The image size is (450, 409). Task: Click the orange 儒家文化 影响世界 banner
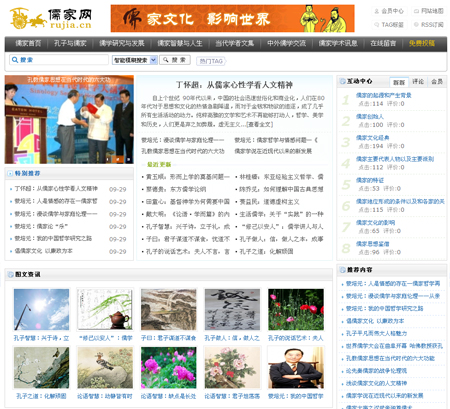pyautogui.click(x=233, y=18)
